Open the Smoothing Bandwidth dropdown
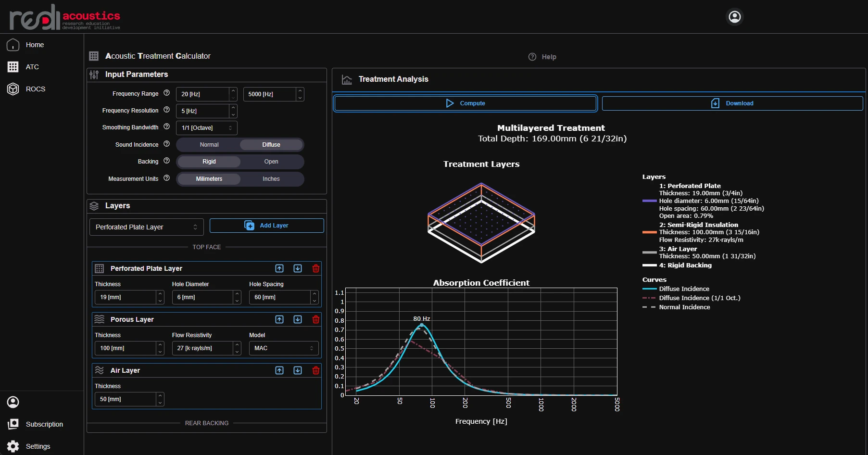The image size is (868, 455). tap(206, 128)
